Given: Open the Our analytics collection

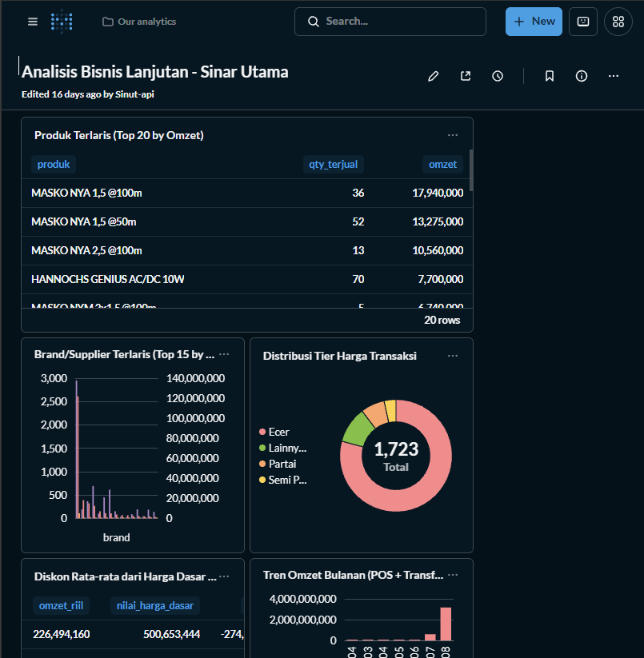Looking at the screenshot, I should [139, 22].
